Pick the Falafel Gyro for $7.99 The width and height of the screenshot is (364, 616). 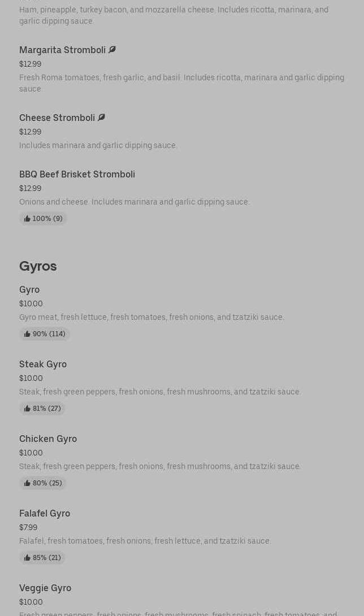tap(45, 513)
